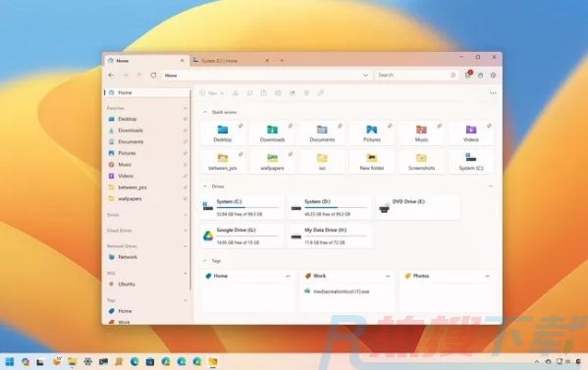Click the search magnifier icon

[x=453, y=76]
